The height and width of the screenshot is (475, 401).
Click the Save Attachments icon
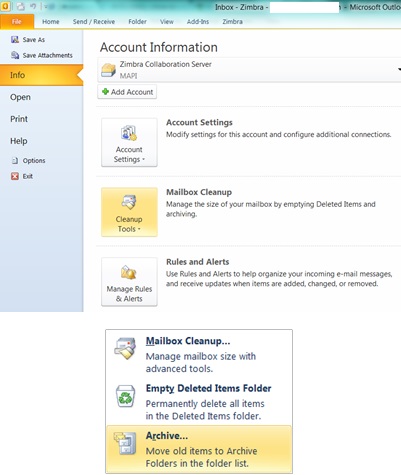click(15, 55)
